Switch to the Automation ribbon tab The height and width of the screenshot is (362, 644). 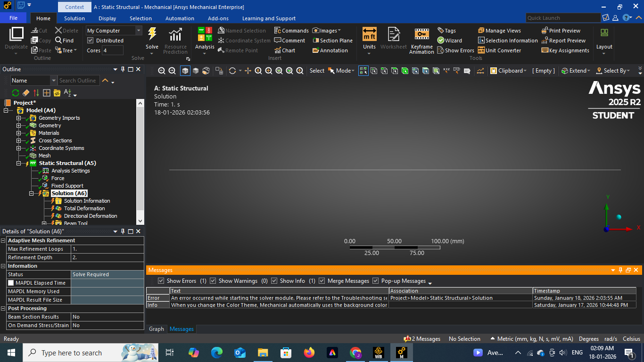tap(180, 18)
